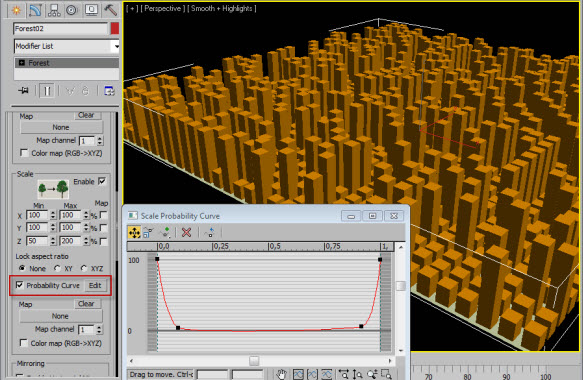Open the Hierarchy command panel tab
Viewport: 583px width, 380px height.
point(54,10)
